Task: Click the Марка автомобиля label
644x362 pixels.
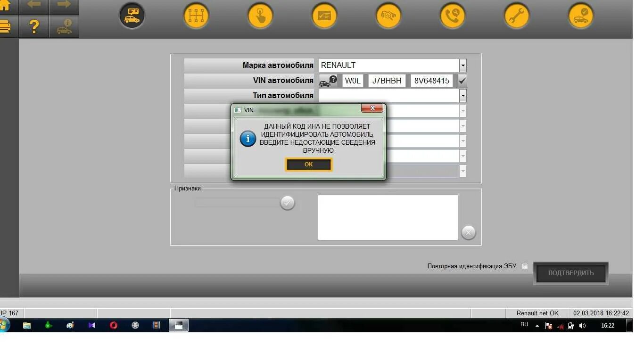Action: click(278, 66)
